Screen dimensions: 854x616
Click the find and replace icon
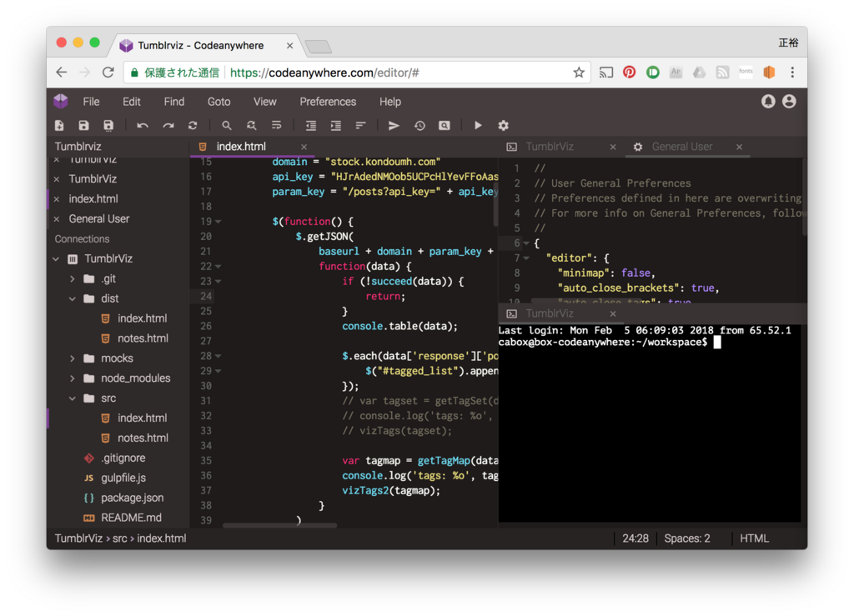click(x=251, y=126)
